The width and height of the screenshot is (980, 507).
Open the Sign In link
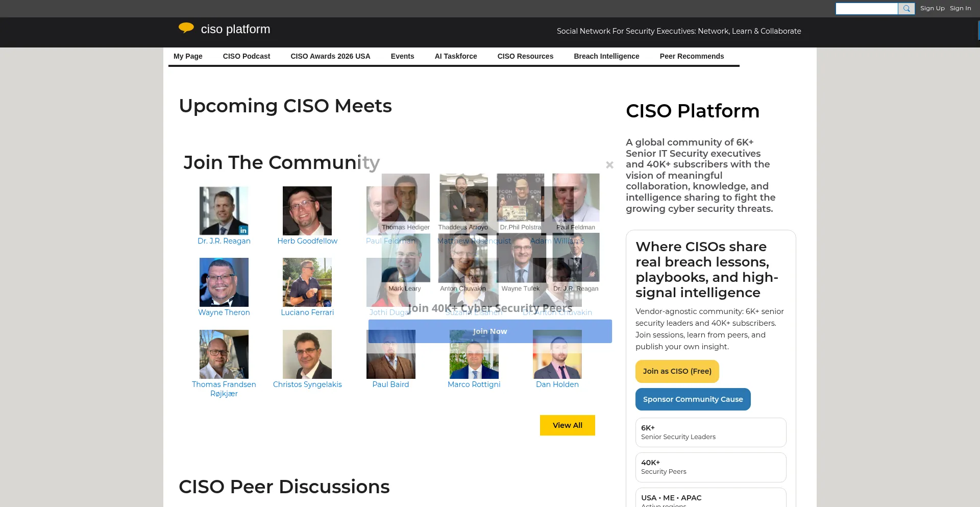(x=960, y=8)
